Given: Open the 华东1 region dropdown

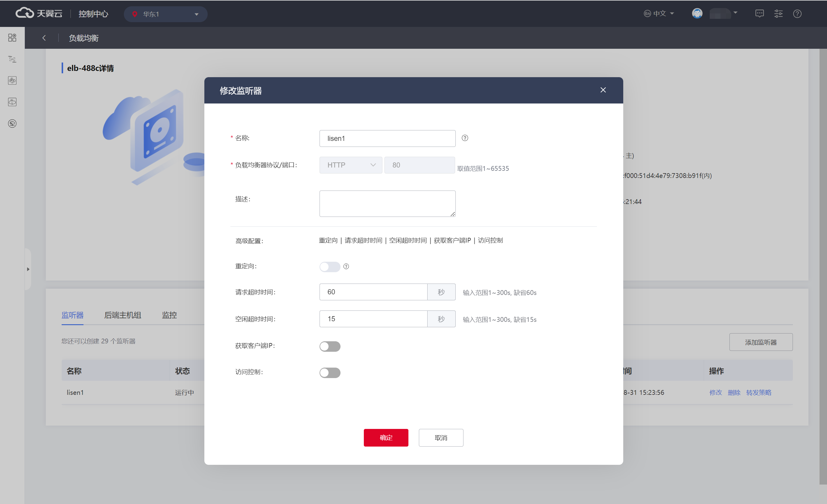Looking at the screenshot, I should 165,14.
